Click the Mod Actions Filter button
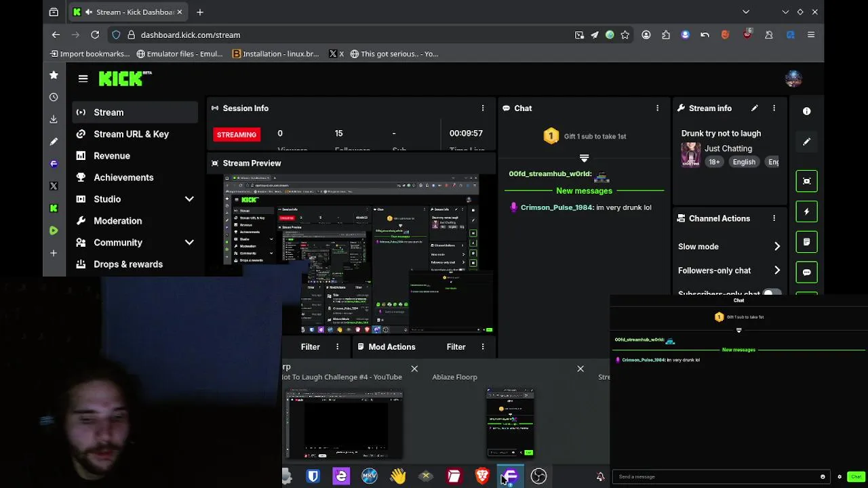Screen dimensions: 868x488 click(456, 347)
